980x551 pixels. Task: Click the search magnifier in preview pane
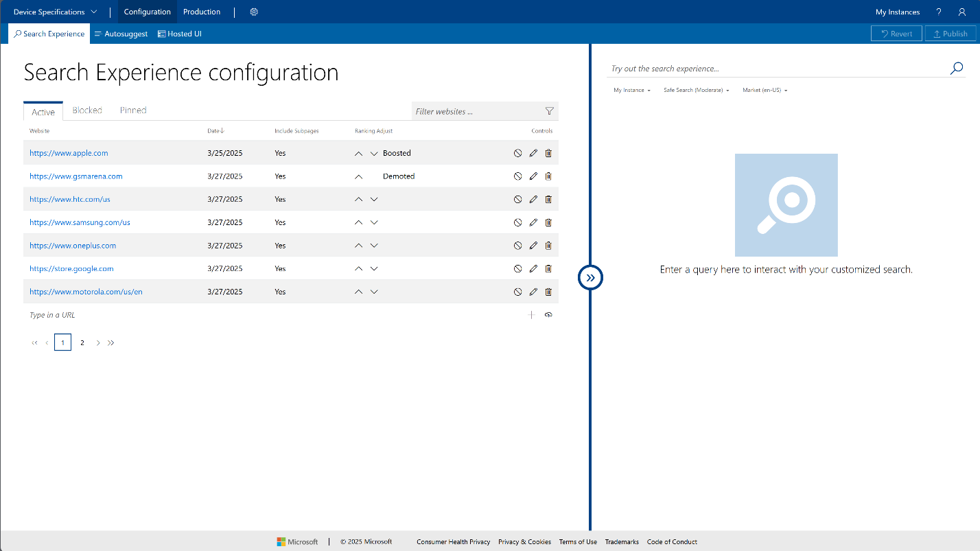click(x=957, y=68)
